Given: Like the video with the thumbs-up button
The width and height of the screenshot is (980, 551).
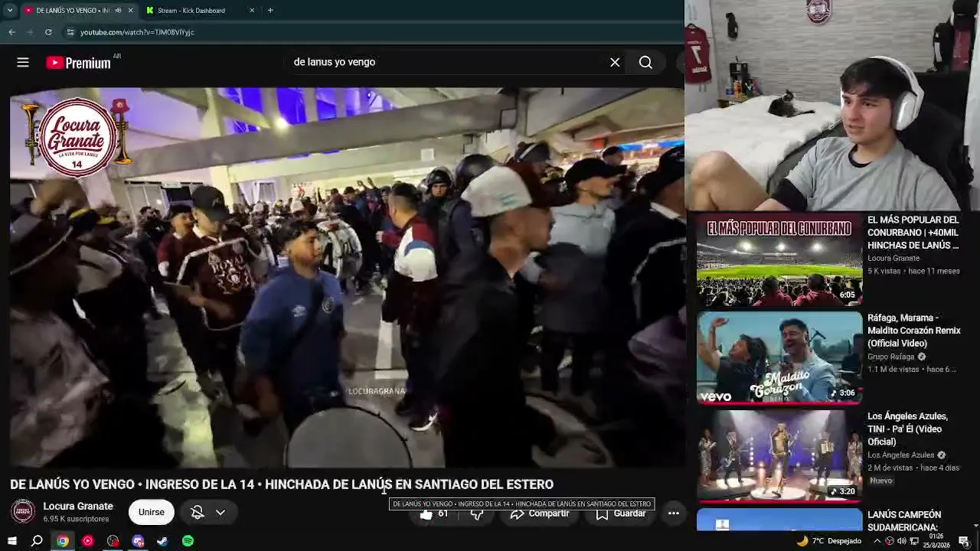Looking at the screenshot, I should [x=434, y=514].
